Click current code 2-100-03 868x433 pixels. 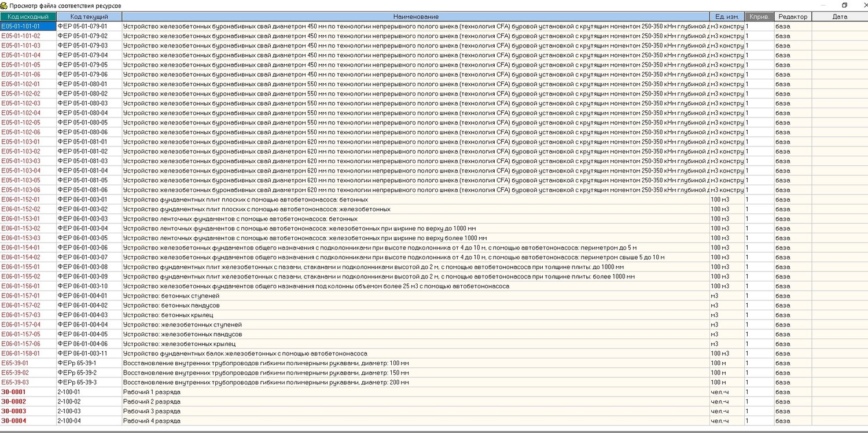[89, 411]
